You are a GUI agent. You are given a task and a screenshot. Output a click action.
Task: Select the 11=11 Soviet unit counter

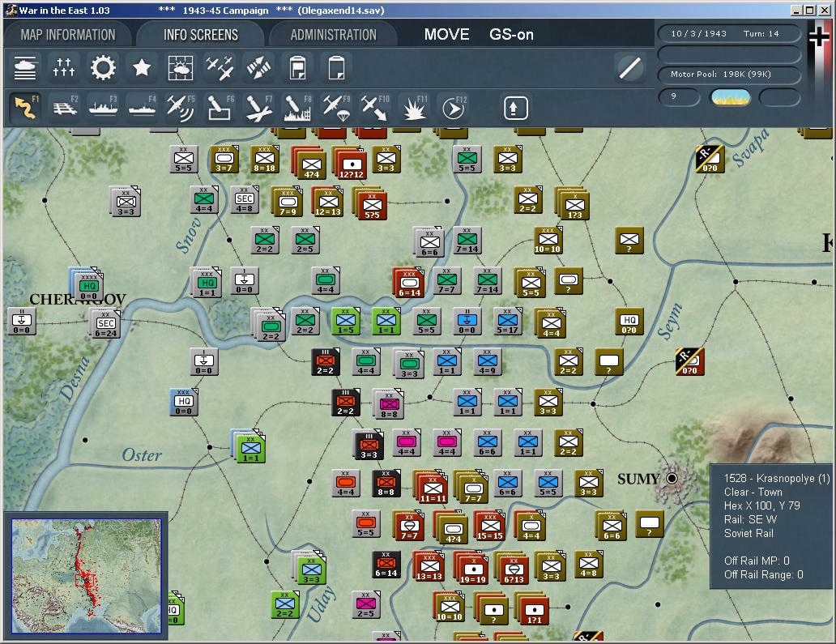[x=433, y=489]
